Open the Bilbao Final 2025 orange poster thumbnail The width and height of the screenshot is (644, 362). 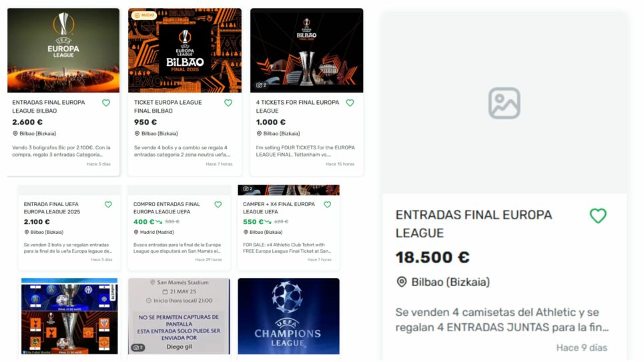click(x=185, y=50)
